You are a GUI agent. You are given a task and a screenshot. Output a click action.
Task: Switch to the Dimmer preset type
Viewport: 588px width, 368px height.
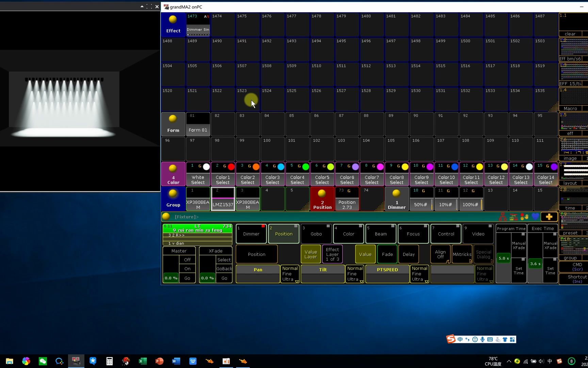pos(251,234)
